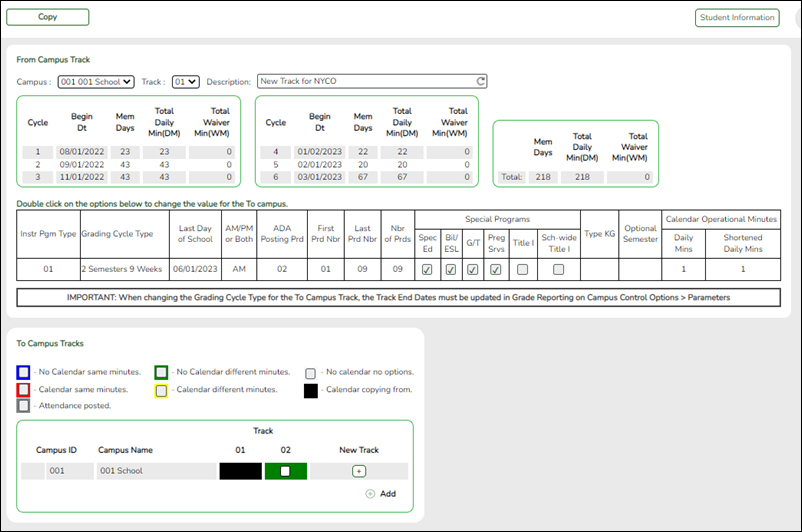Click the Copy button
Screen dimensions: 802x532
[x=47, y=17]
